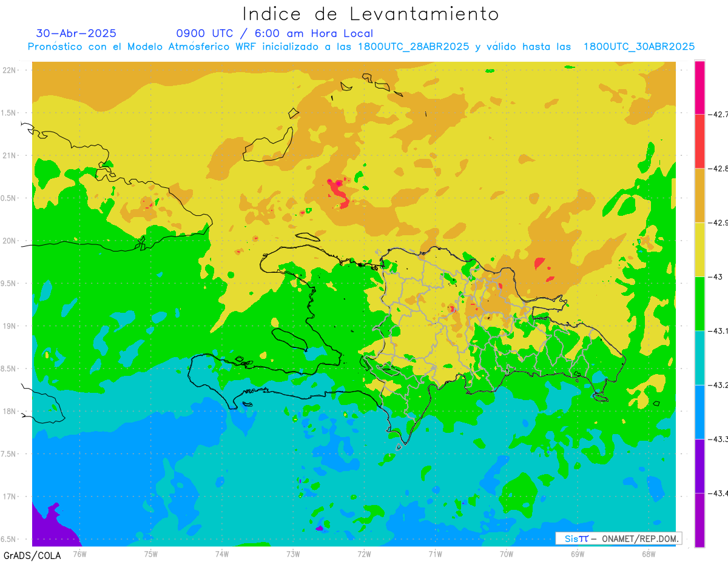Click the 'ONAMET/REP.DOM.' label box
The image size is (728, 562).
pos(618,538)
